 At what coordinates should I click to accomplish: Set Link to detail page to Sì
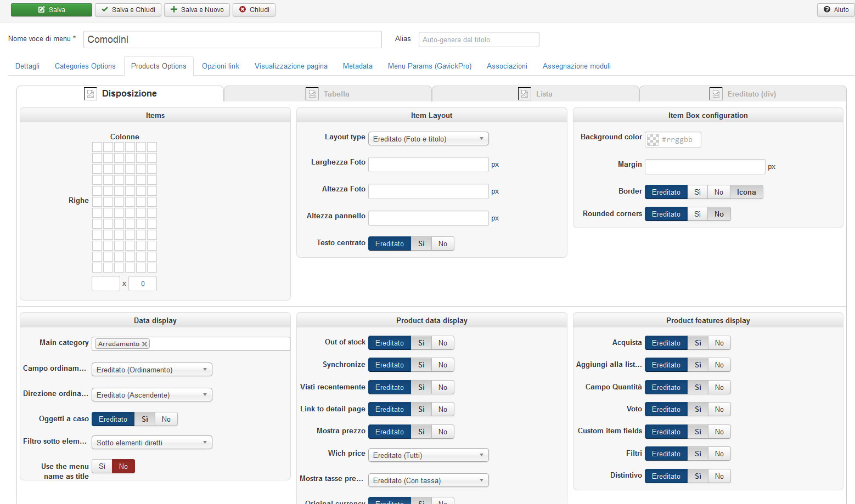(x=421, y=409)
